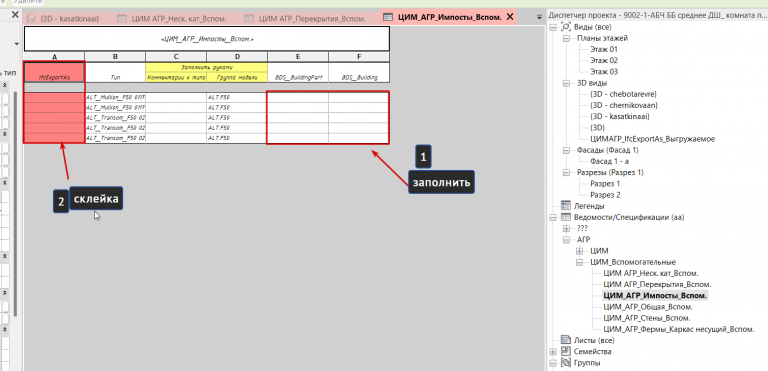Select the ЦИМ_АГР_Импосты_Вспом. tab

pos(448,17)
